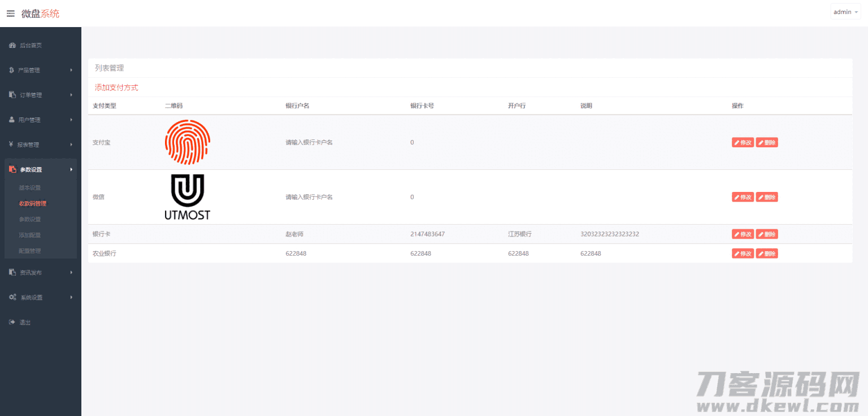This screenshot has height=416, width=868.
Task: Expand the 订单管理 sidebar menu
Action: [x=41, y=95]
